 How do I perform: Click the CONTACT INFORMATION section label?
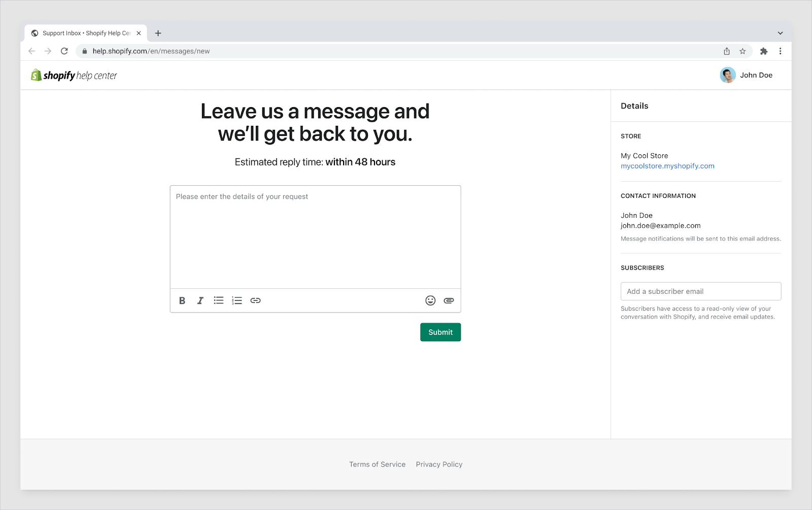[658, 196]
